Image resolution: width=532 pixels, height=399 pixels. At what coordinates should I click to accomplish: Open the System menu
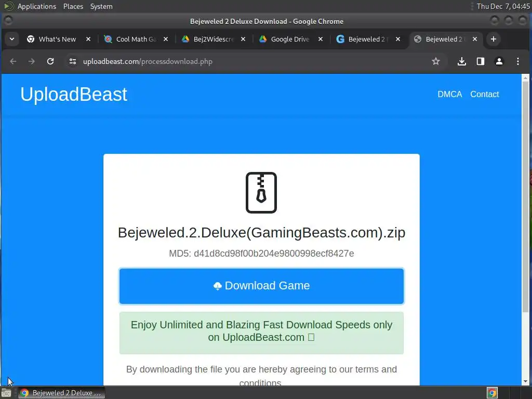point(101,6)
